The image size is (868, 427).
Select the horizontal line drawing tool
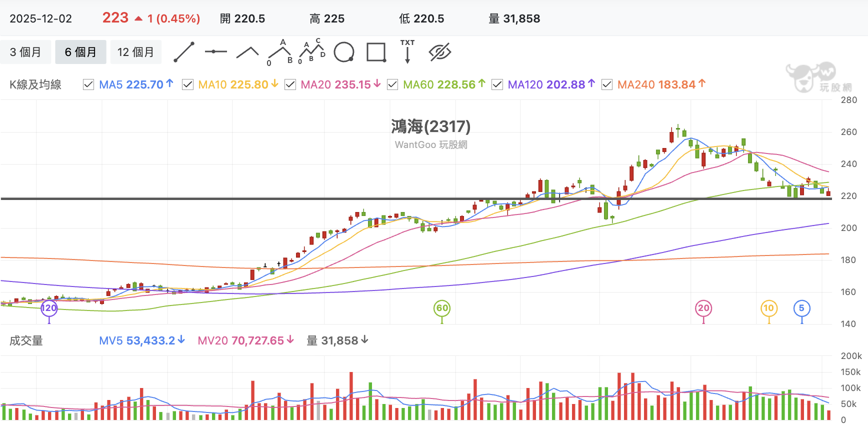(x=215, y=51)
